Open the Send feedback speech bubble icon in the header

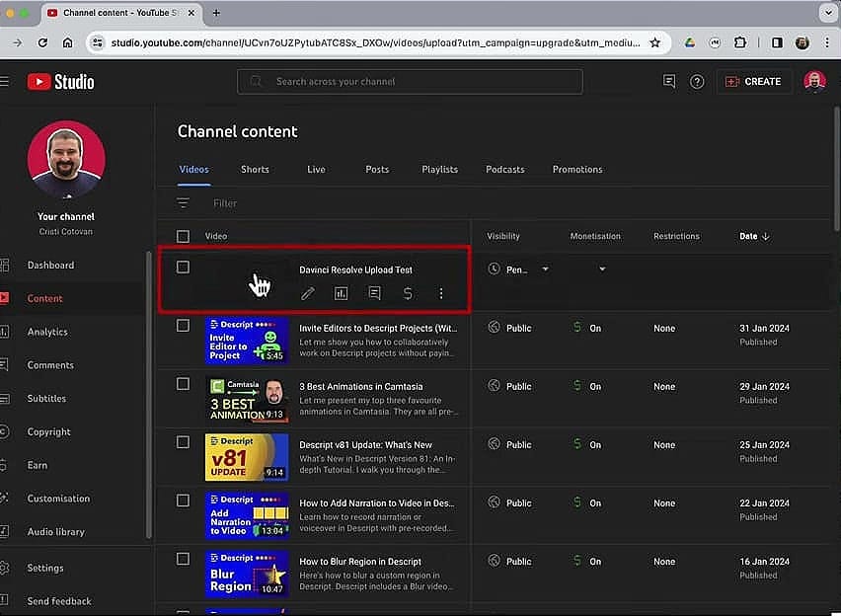click(x=668, y=81)
